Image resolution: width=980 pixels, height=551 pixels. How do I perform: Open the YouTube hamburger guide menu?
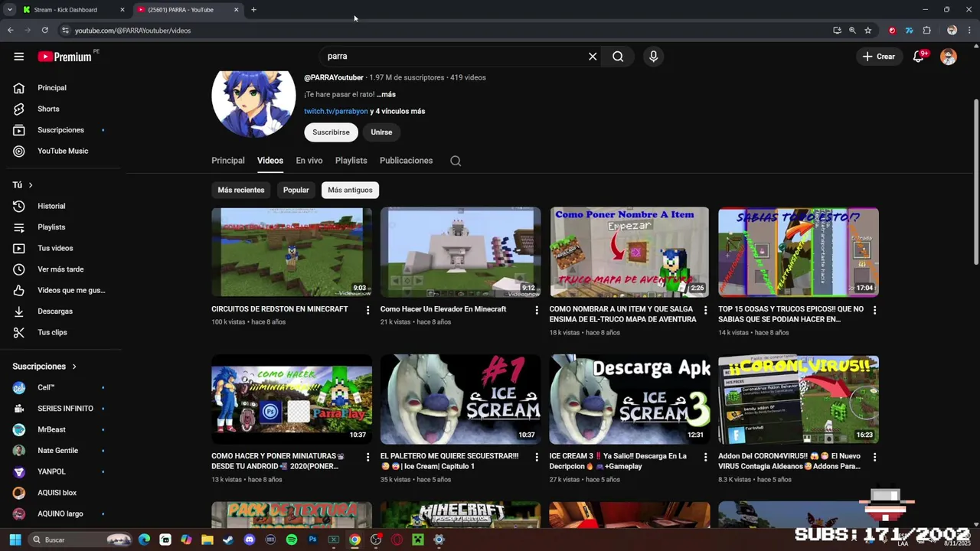pos(19,57)
